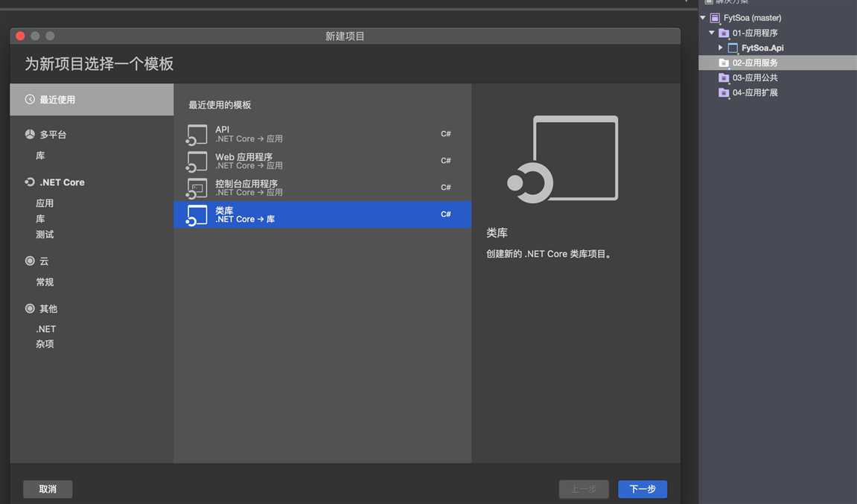Click the 04-应用扩展 folder icon

pyautogui.click(x=724, y=92)
